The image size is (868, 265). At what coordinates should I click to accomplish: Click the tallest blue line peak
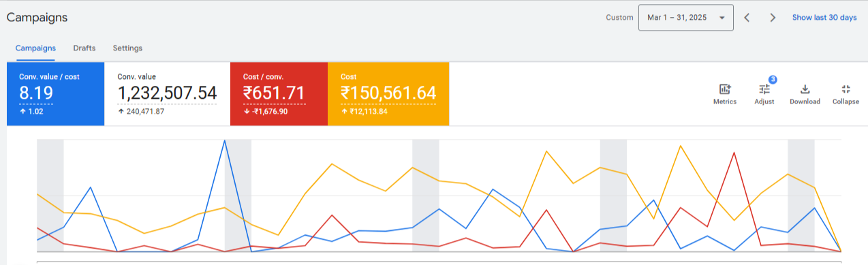[224, 140]
